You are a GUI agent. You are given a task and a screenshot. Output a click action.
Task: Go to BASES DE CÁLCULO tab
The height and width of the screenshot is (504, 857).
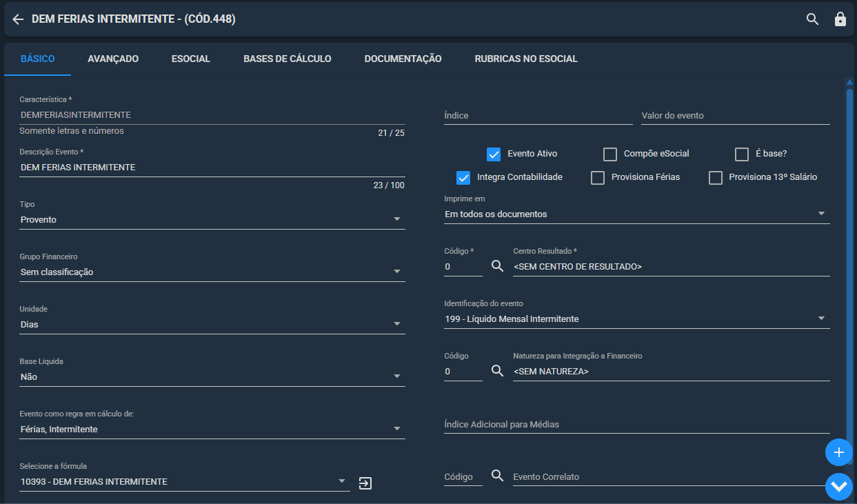pos(288,59)
